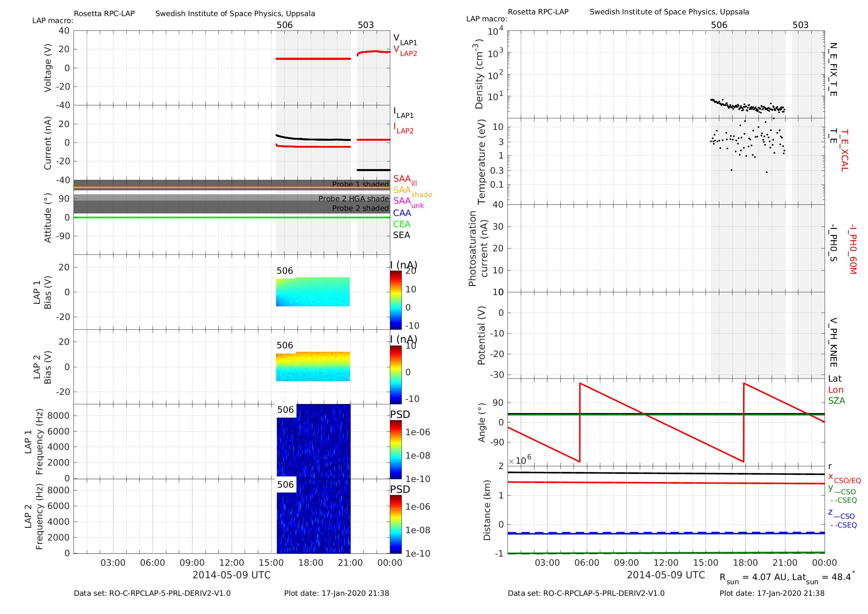Click the red x CSO/EQ legend entry
Screen dimensions: 868x614
845,478
